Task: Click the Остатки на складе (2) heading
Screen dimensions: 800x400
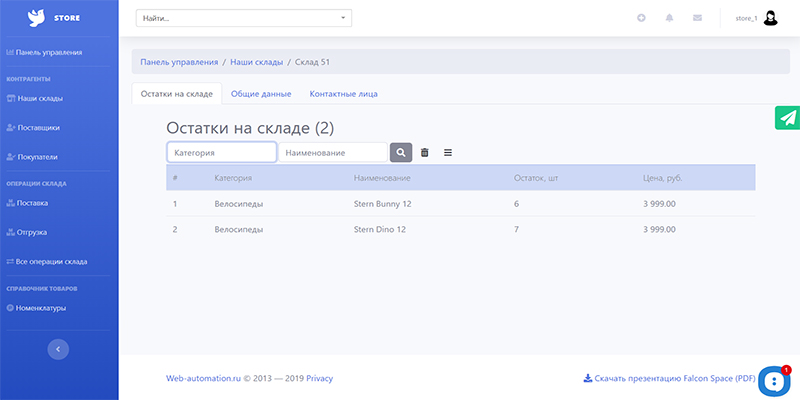Action: tap(250, 128)
